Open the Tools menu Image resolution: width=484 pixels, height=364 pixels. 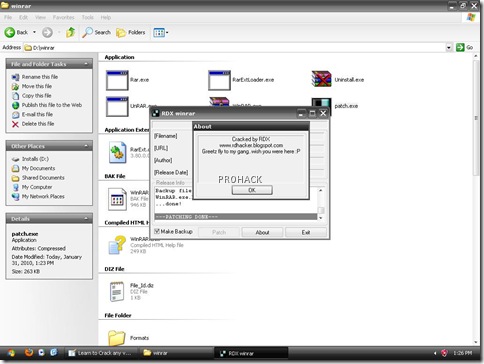click(x=88, y=17)
